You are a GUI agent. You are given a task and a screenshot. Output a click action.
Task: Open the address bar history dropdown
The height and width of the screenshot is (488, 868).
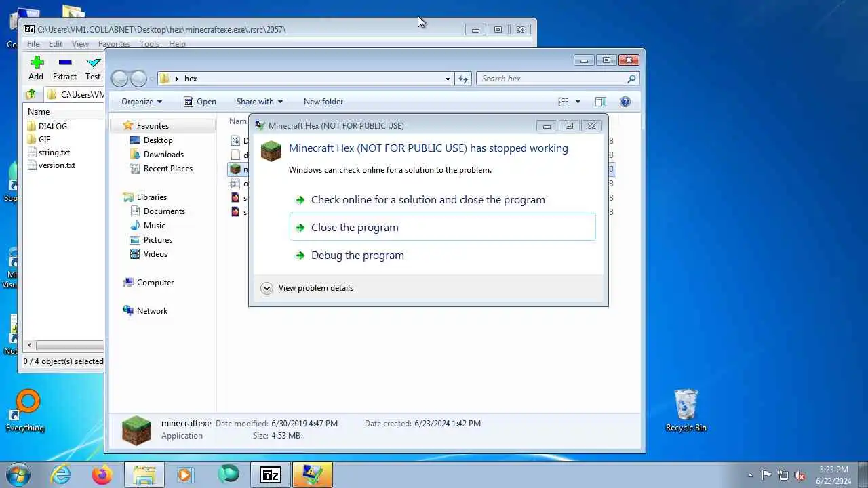448,79
